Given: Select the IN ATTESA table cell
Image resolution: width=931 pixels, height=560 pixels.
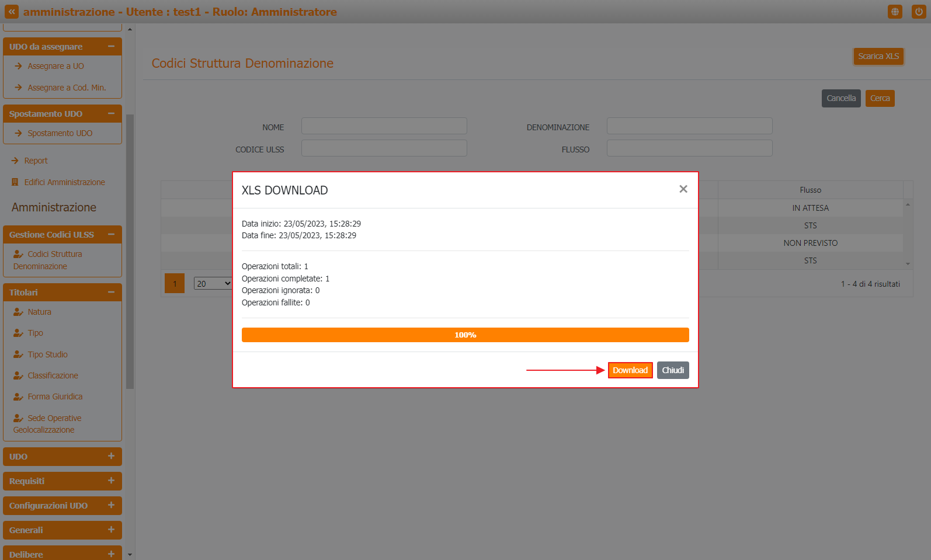Looking at the screenshot, I should click(810, 208).
